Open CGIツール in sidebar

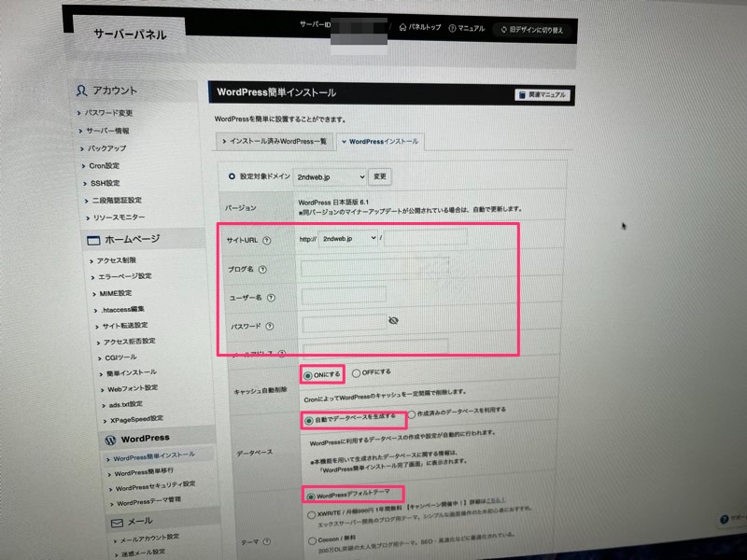[x=121, y=357]
